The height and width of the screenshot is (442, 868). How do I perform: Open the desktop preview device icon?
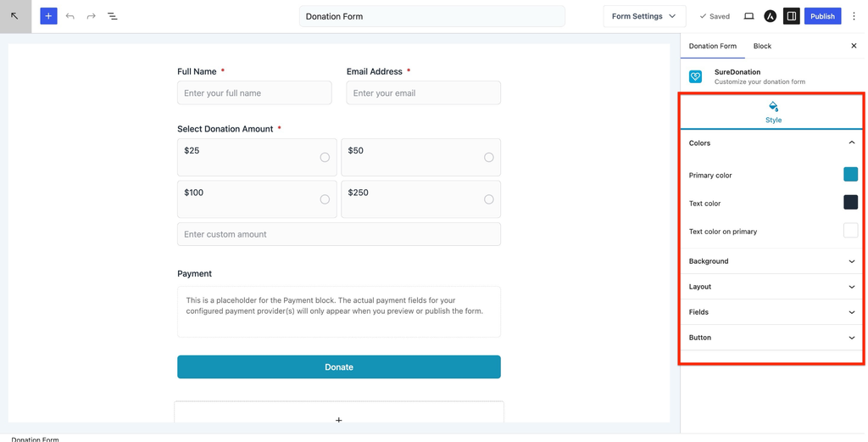pyautogui.click(x=748, y=16)
